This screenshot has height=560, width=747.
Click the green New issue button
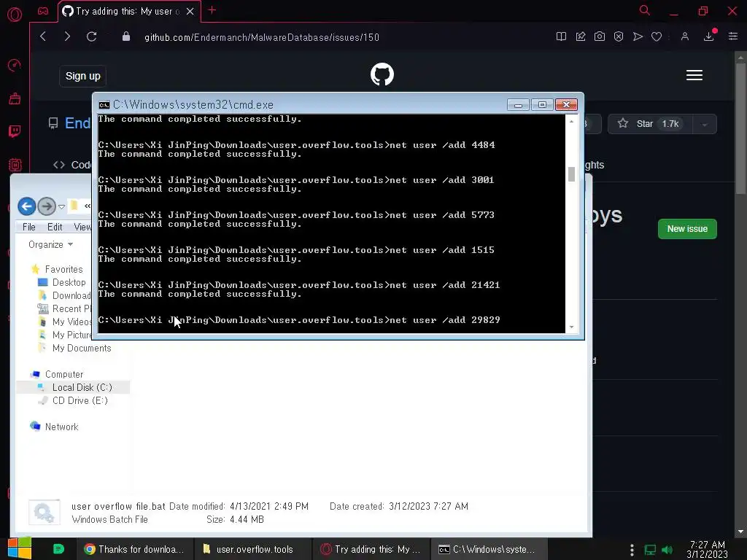(687, 229)
